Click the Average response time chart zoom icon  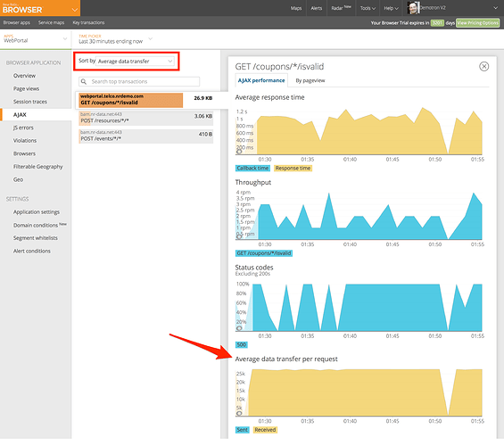239,152
